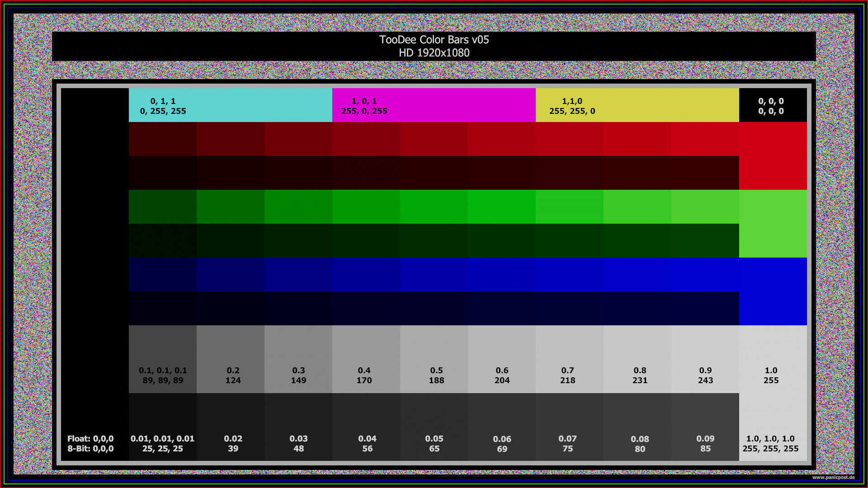Select the pure blue patch on the right edge
868x488 pixels.
[773, 291]
